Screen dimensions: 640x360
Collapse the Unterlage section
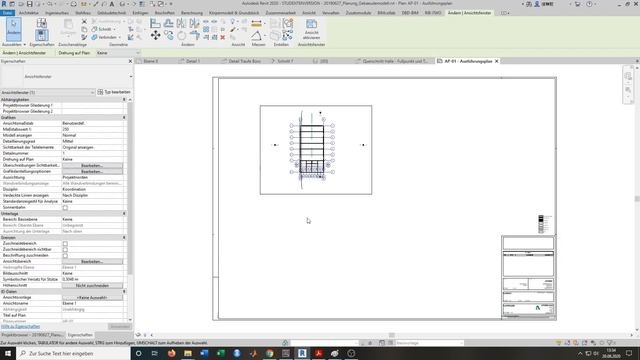[x=124, y=213]
